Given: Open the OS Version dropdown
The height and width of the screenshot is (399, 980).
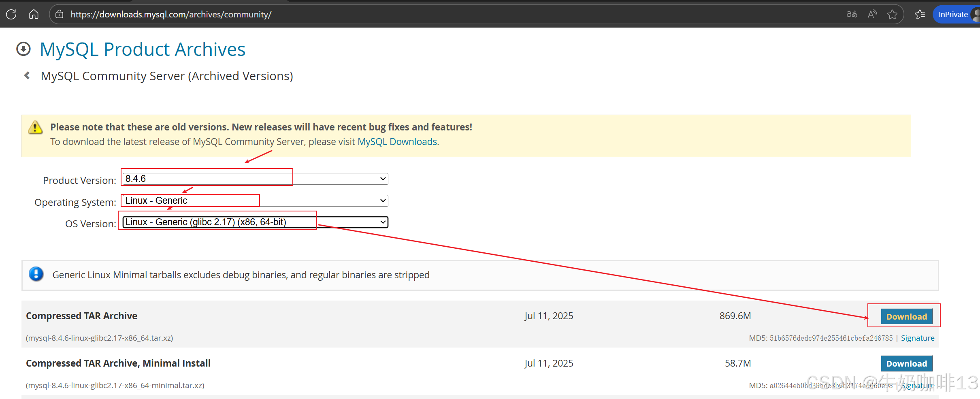Looking at the screenshot, I should pyautogui.click(x=255, y=222).
